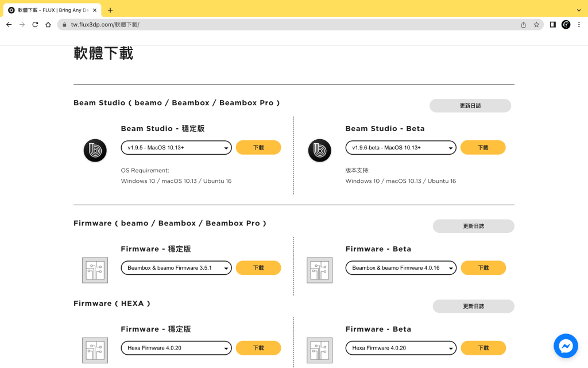This screenshot has width=588, height=368.
Task: Click the Beam Studio Beta logo icon
Action: [319, 151]
